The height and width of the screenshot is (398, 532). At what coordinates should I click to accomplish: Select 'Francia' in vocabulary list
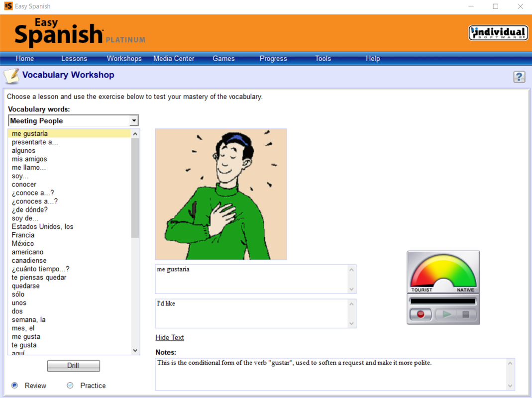click(69, 235)
